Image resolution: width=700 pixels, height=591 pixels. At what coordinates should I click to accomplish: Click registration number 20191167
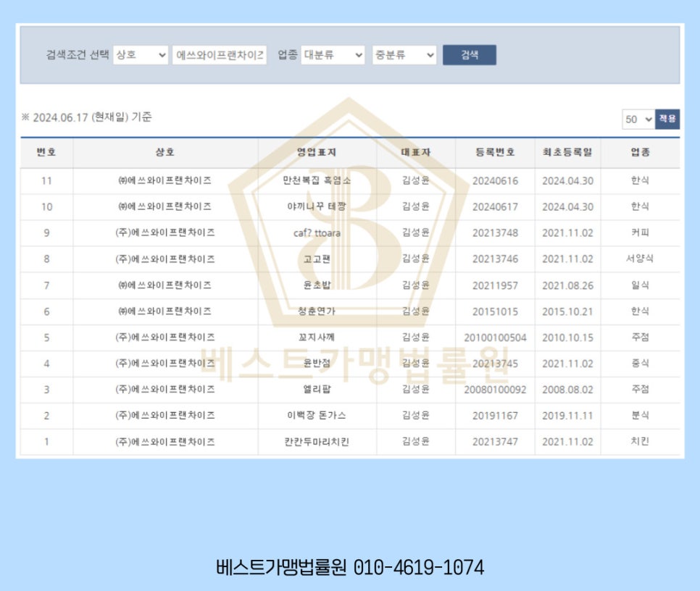[495, 416]
